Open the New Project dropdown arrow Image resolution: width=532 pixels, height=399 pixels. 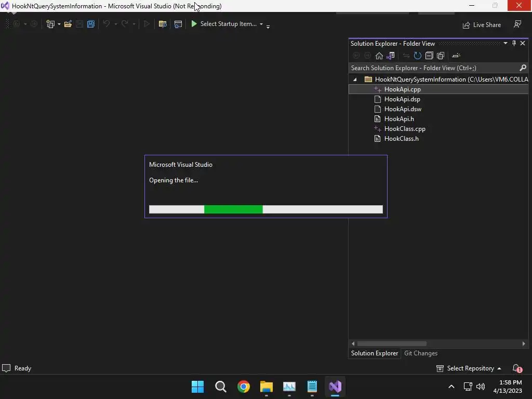point(59,24)
